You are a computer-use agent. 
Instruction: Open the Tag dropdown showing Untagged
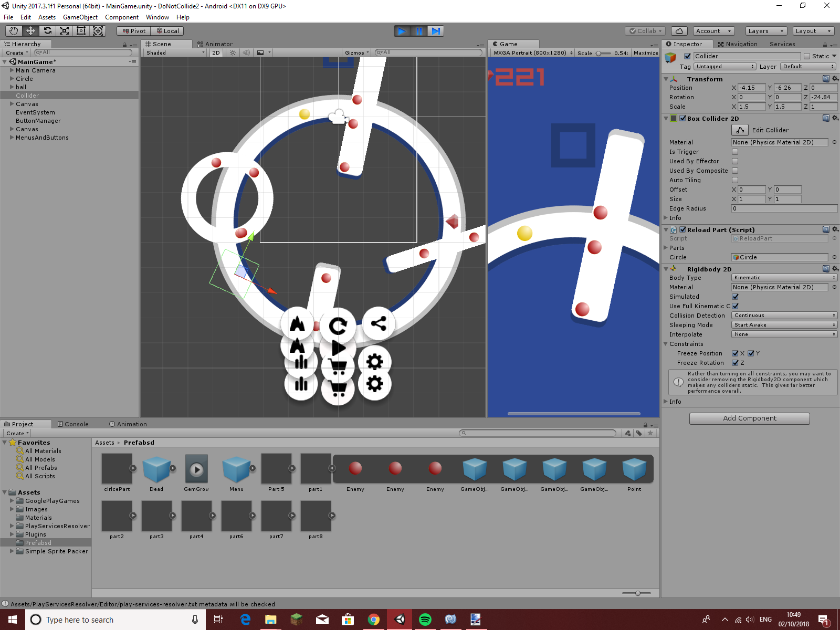tap(725, 67)
